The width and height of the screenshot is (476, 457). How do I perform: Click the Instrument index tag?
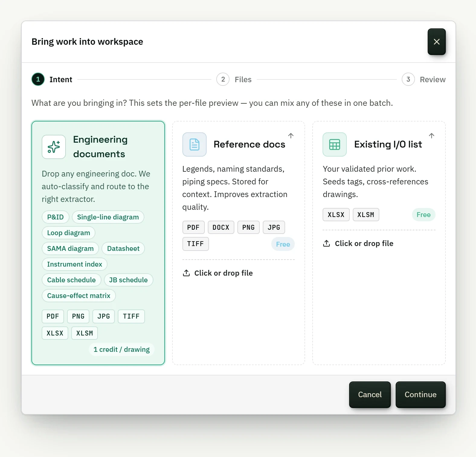click(x=75, y=264)
